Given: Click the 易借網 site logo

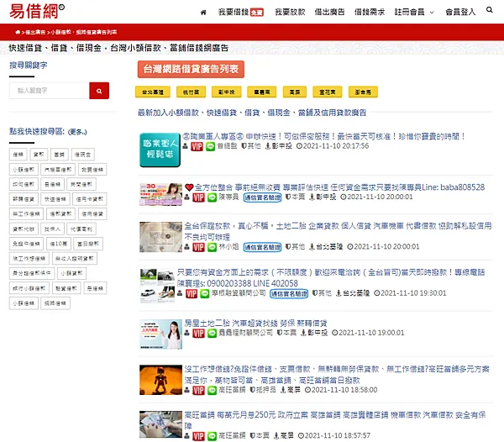Looking at the screenshot, I should point(37,11).
